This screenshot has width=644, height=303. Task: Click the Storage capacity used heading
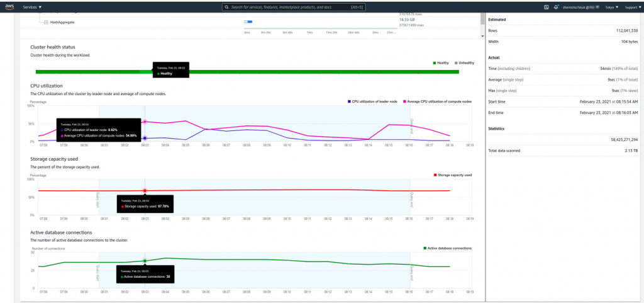(x=54, y=159)
